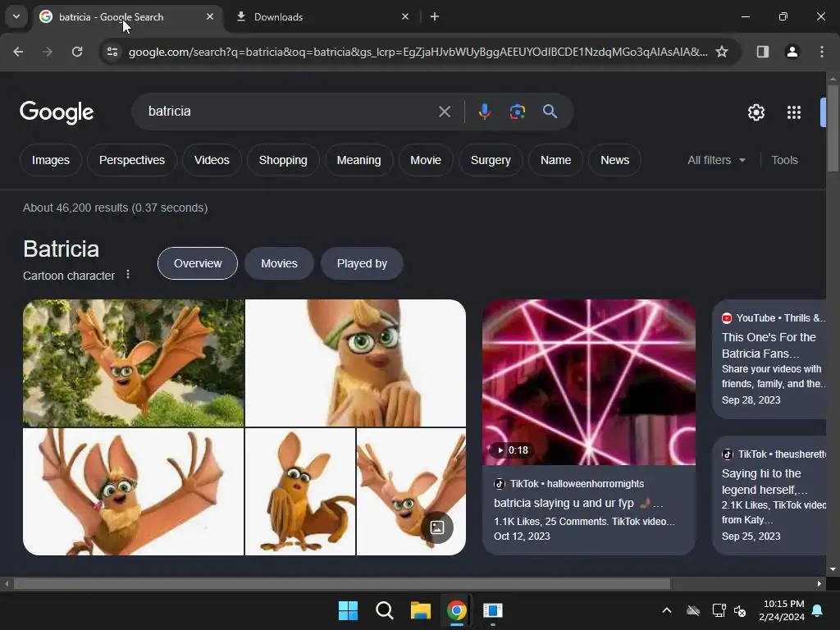Show hidden system tray icons
The height and width of the screenshot is (630, 840).
click(x=666, y=610)
